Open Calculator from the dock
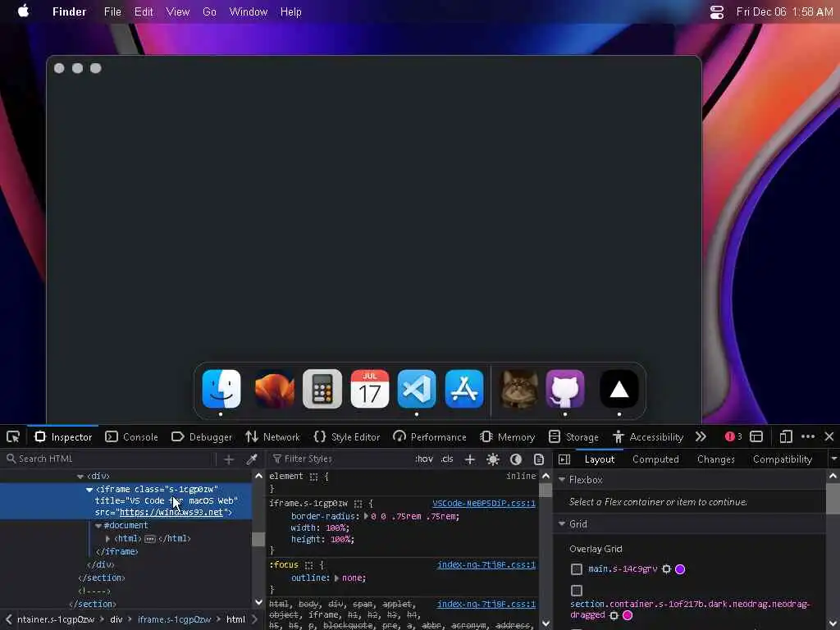The height and width of the screenshot is (630, 840). [x=322, y=389]
